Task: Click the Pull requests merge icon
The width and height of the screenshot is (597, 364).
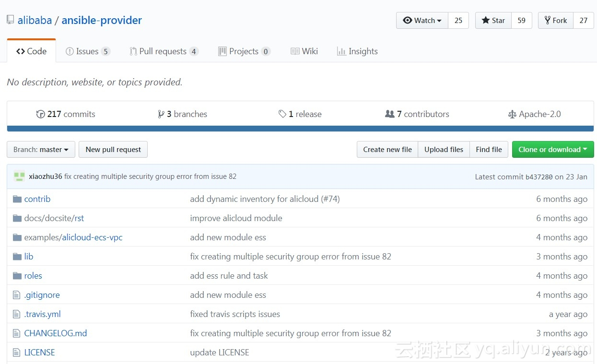Action: point(133,51)
